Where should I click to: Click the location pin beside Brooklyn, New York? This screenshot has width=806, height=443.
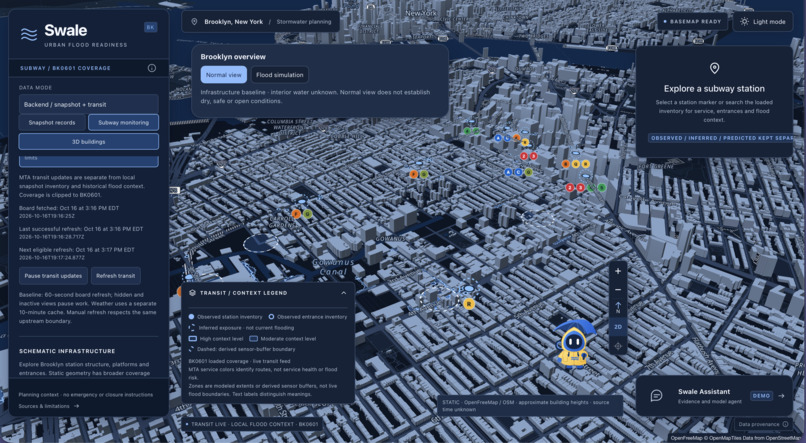point(194,22)
